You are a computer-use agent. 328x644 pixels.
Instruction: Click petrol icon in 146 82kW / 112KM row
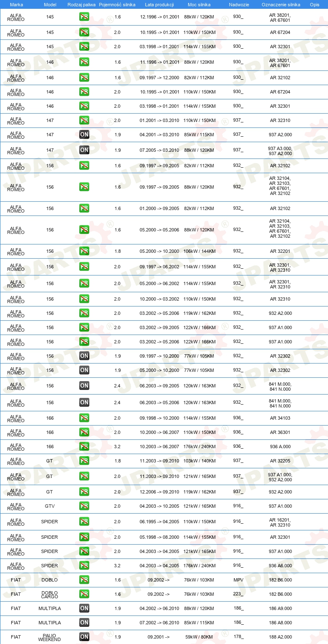click(x=84, y=78)
